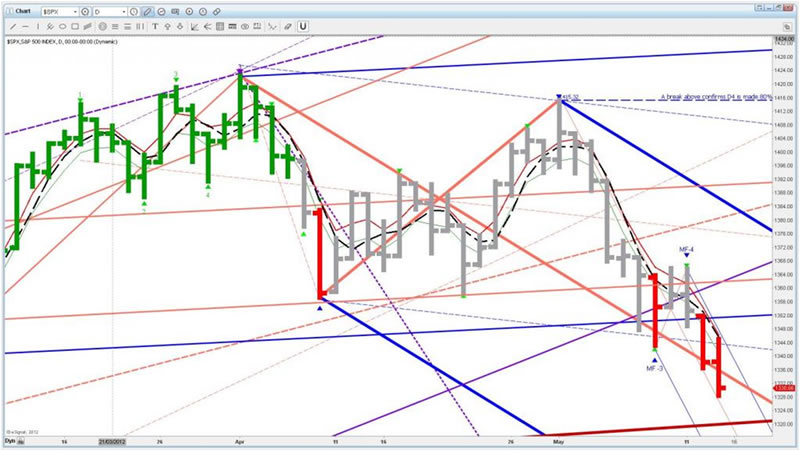Click the copy icon at toolbar right end
800x451 pixels.
click(787, 27)
